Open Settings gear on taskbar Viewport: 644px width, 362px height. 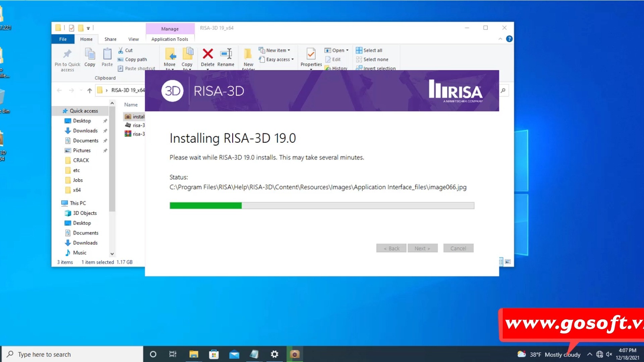point(274,354)
